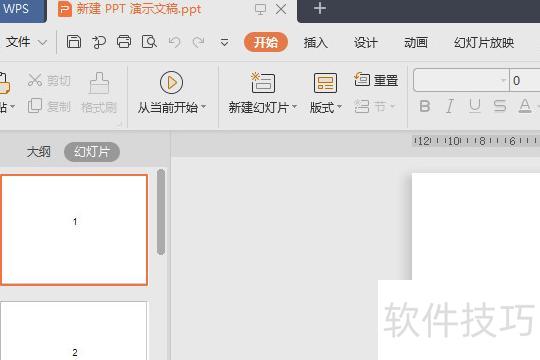This screenshot has width=540, height=360.
Task: Click the font size field showing 0
Action: click(525, 80)
